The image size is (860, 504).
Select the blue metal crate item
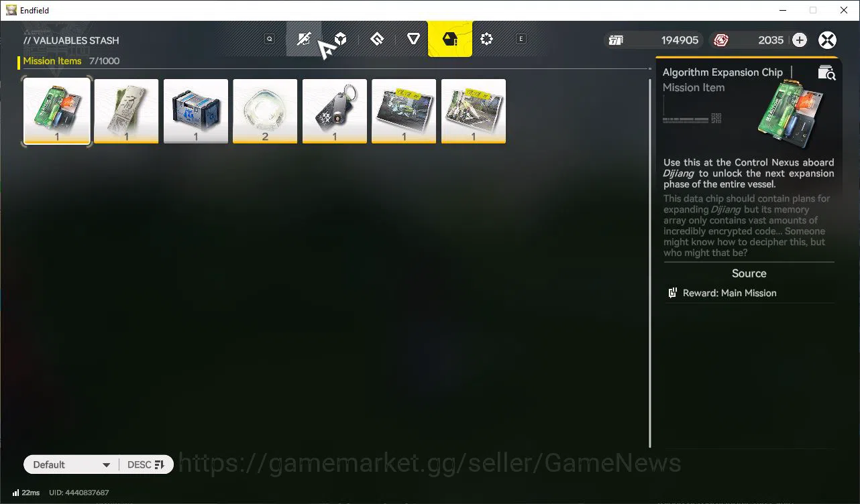point(196,111)
